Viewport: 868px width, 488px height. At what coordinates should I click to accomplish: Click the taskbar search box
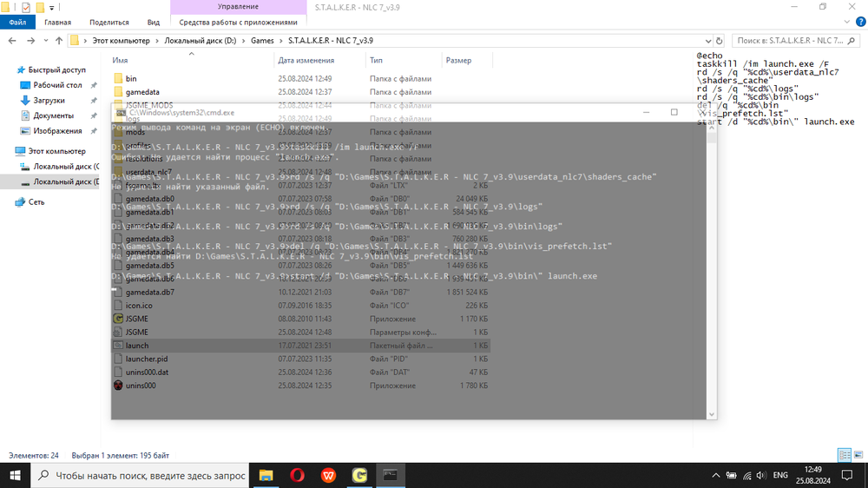[x=140, y=475]
